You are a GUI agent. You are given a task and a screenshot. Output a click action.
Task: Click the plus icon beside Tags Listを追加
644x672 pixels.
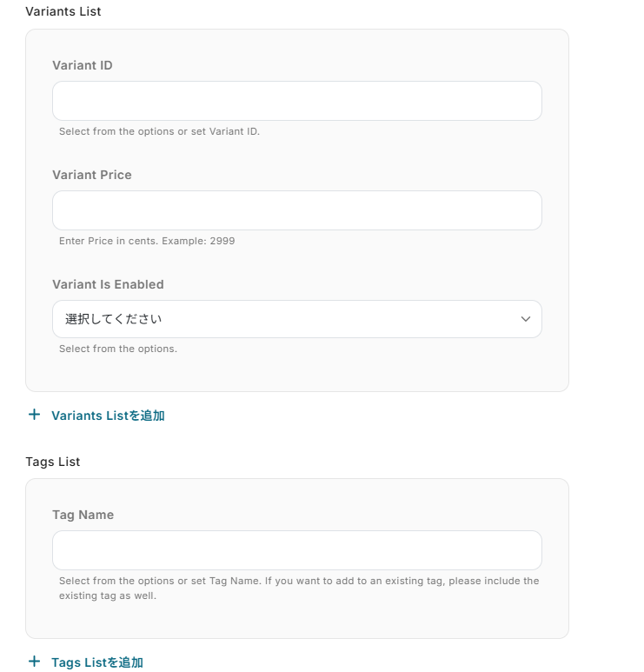click(35, 662)
